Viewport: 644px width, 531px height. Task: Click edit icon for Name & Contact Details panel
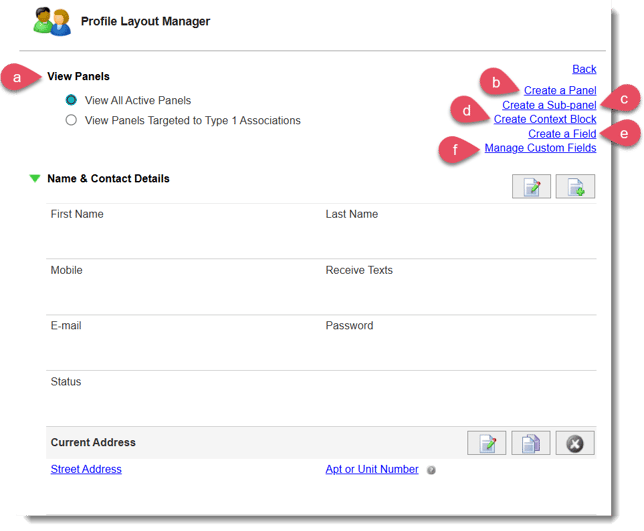click(531, 186)
